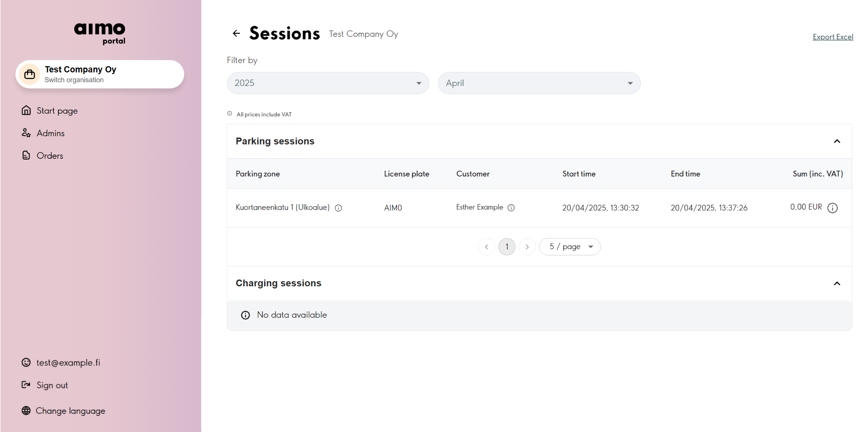Click the Export Excel link
This screenshot has width=868, height=432.
click(833, 37)
